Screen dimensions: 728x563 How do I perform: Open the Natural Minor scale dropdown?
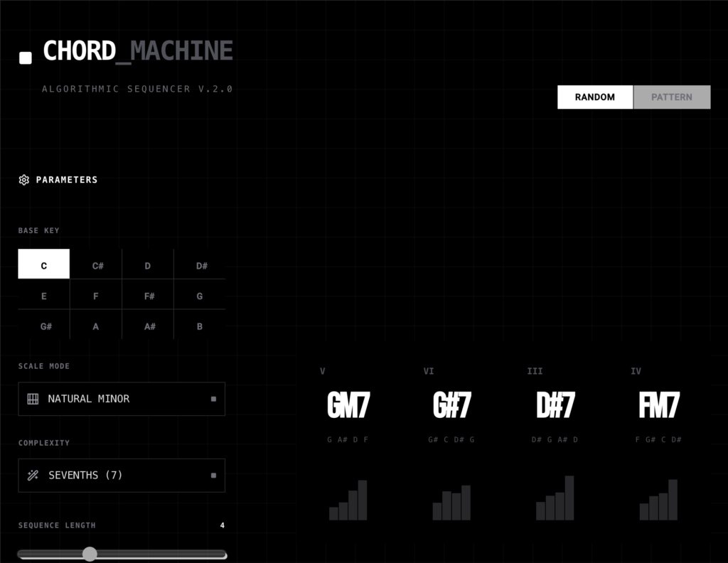(122, 399)
